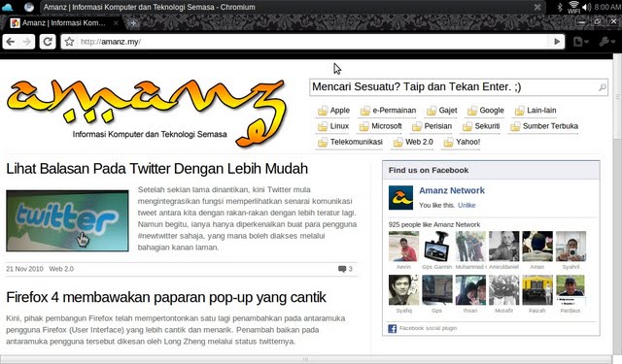Image resolution: width=622 pixels, height=364 pixels.
Task: Open the Yahoo! category
Action: click(462, 142)
